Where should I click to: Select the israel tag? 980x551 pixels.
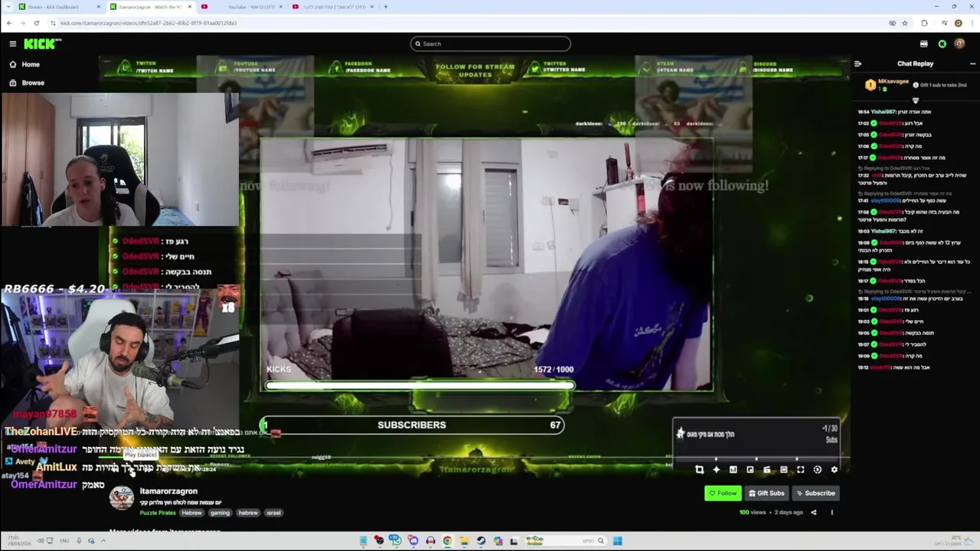[273, 513]
